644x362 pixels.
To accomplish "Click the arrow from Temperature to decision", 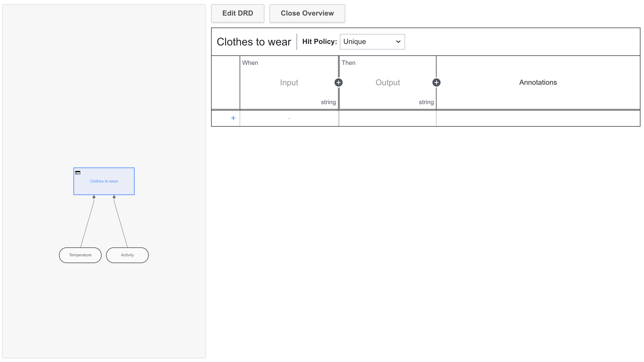I will click(87, 225).
